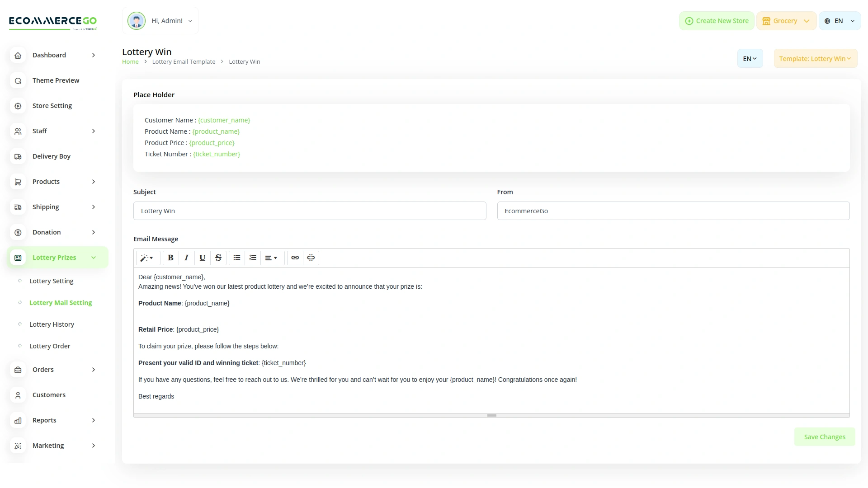Insert an unordered bullet list
The image size is (868, 488).
237,258
